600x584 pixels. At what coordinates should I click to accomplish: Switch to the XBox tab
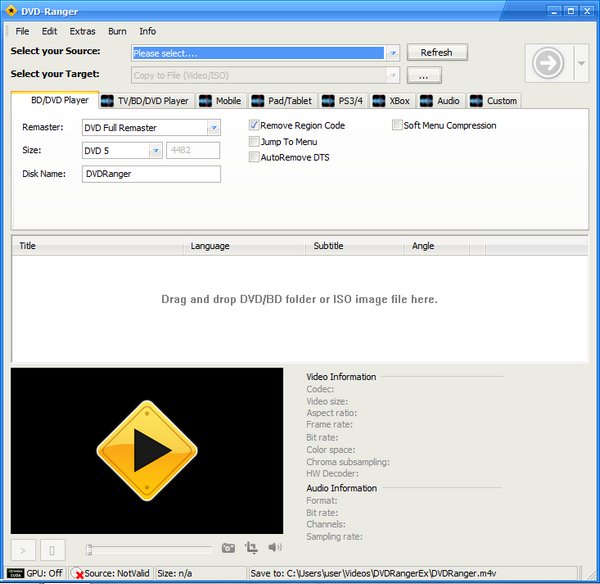391,101
